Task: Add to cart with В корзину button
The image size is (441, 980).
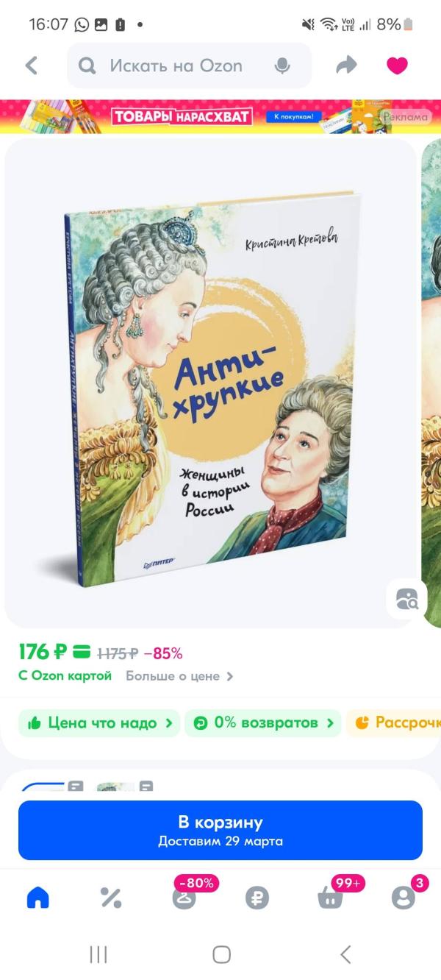Action: click(x=220, y=831)
